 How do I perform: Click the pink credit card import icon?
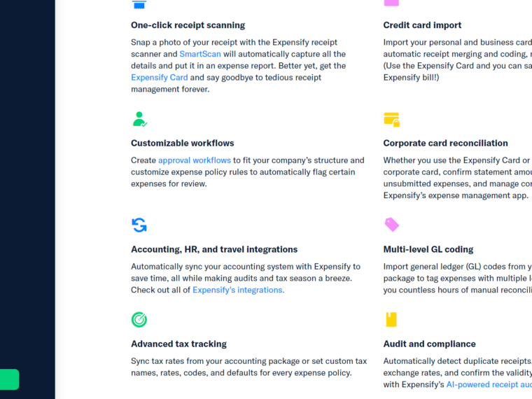pos(391,3)
